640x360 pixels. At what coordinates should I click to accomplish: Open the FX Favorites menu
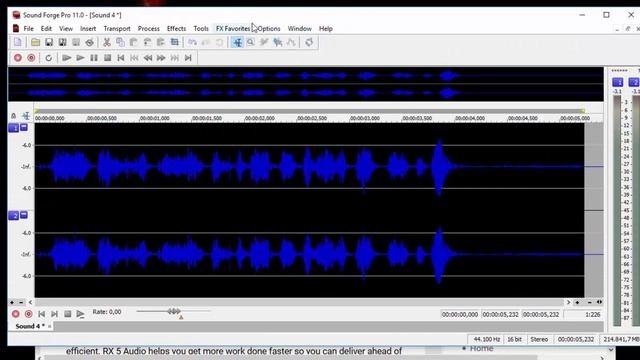click(233, 29)
